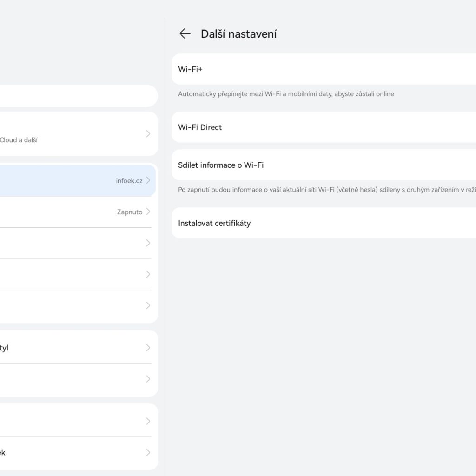Click chevron two rows below Zapnuto row
The width and height of the screenshot is (476, 476).
click(148, 274)
